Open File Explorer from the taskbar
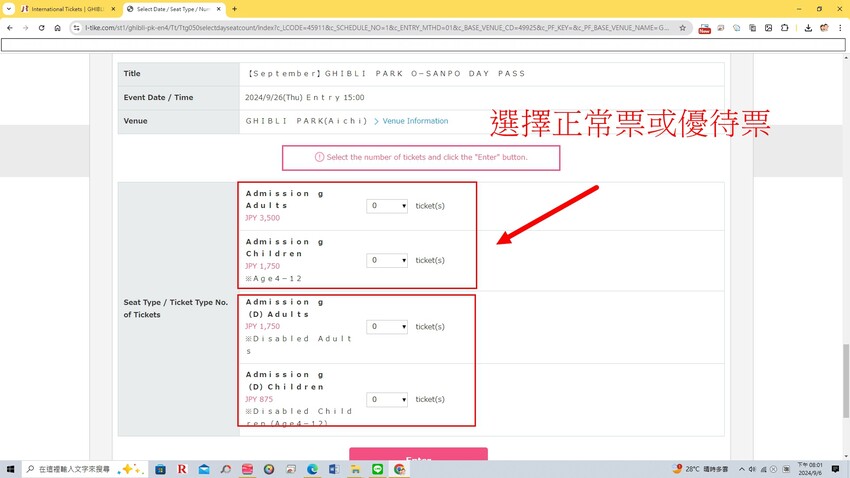 (x=356, y=469)
